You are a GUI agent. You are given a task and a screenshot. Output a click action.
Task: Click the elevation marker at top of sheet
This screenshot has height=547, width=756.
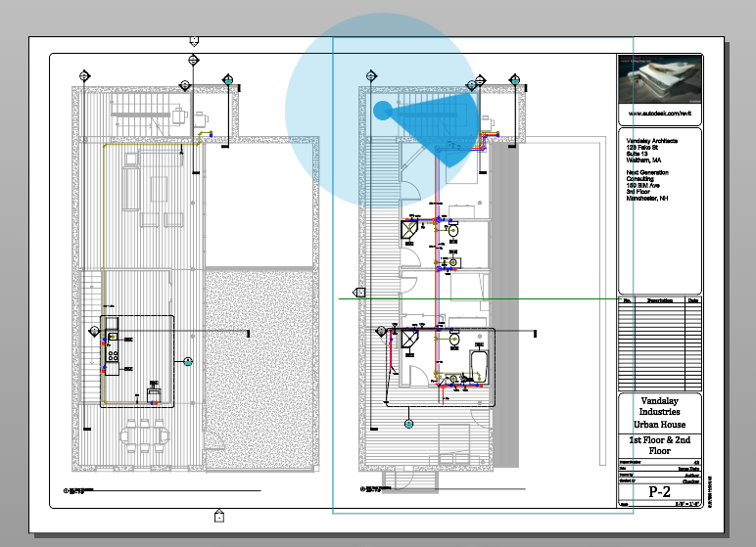[x=194, y=41]
